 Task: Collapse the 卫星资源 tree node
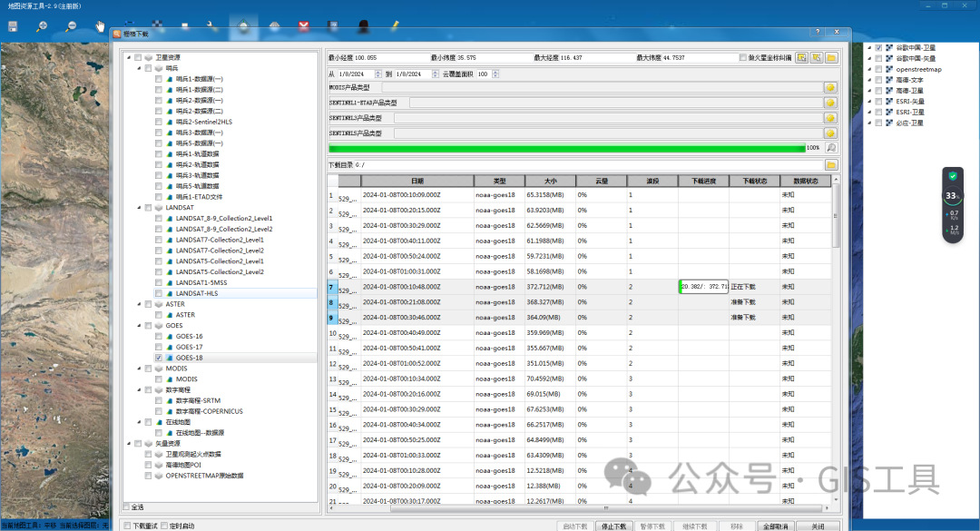130,57
